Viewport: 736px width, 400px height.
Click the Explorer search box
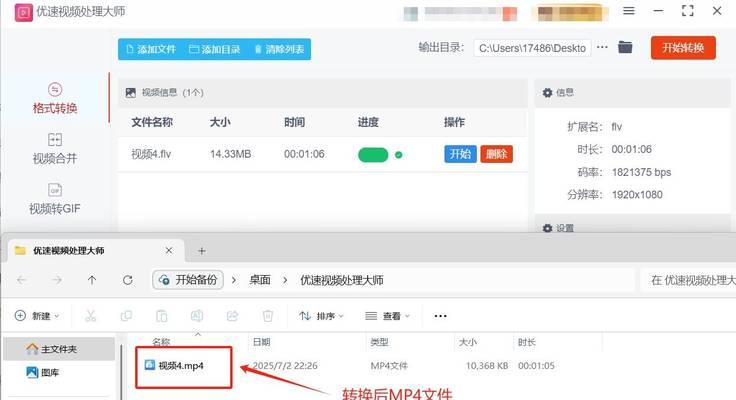click(x=688, y=280)
